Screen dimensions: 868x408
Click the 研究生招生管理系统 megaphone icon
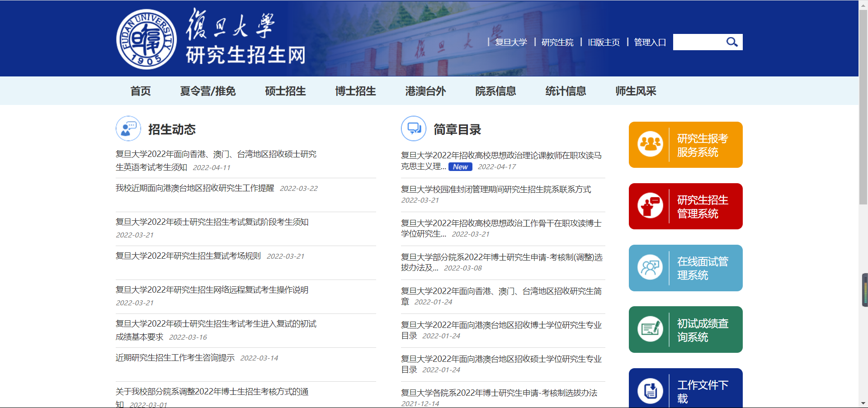pos(651,206)
